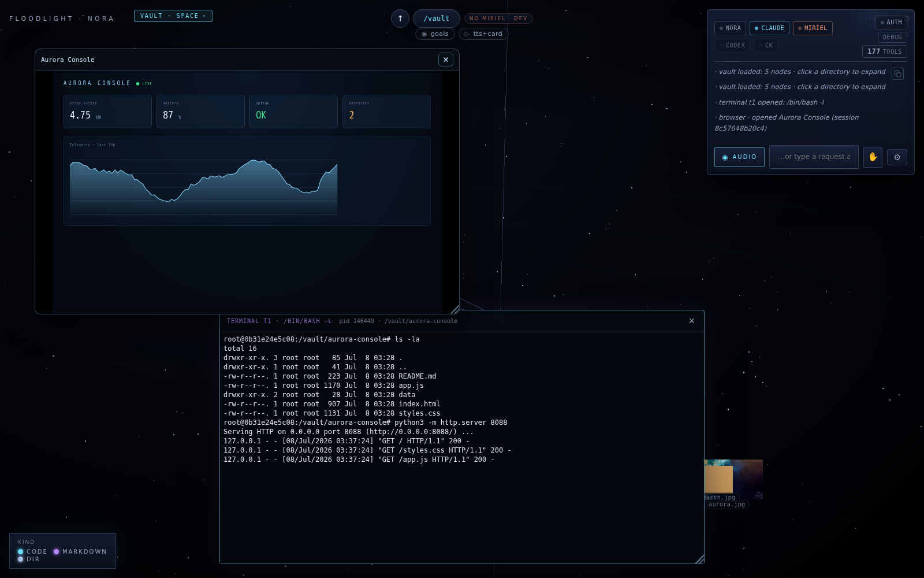Toggle the CK agent chip
924x578 pixels.
pos(766,45)
